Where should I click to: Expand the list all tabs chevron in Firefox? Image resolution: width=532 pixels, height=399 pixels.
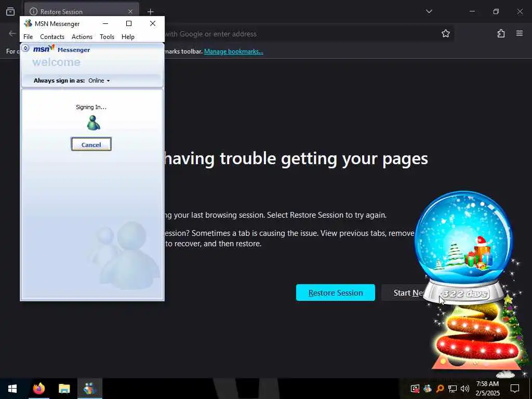(x=429, y=11)
